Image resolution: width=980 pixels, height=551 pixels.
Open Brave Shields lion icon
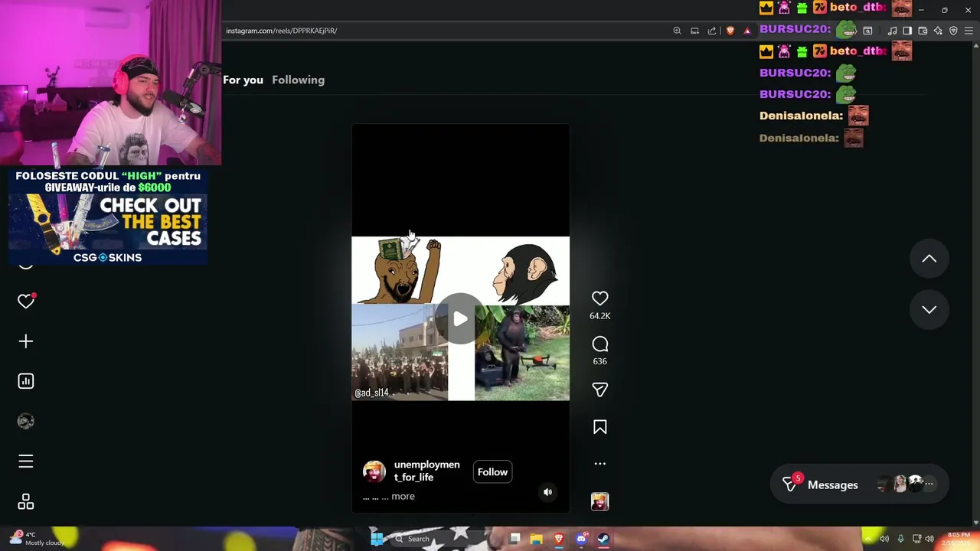[730, 31]
